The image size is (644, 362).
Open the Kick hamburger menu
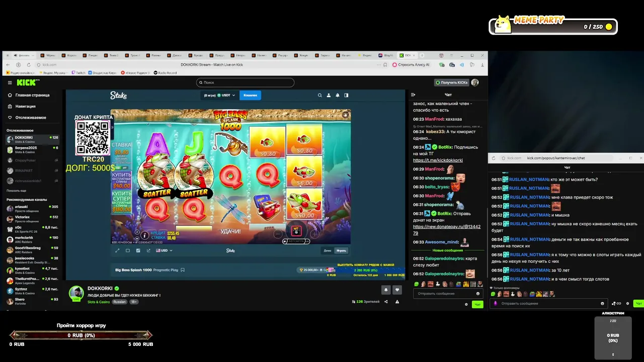(10, 82)
